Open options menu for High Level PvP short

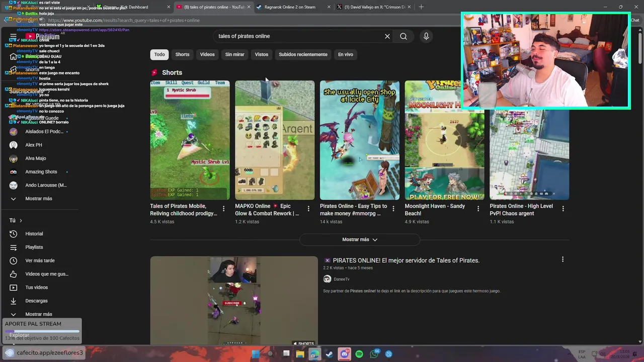coord(563,209)
